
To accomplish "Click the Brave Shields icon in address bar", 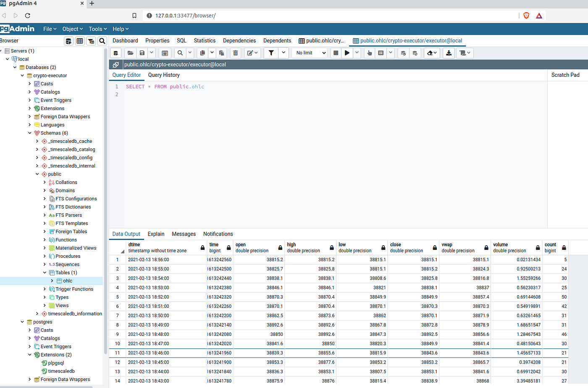I will 526,16.
